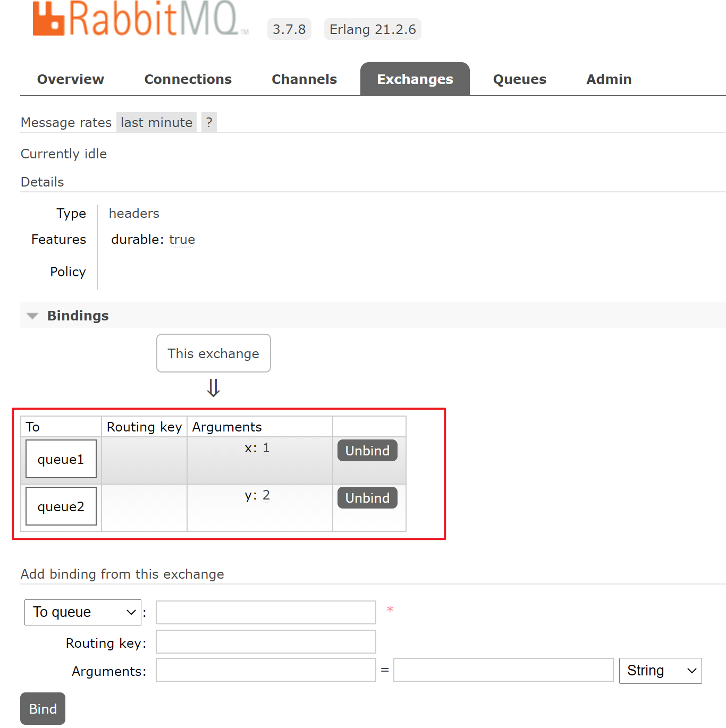Screen dimensions: 726x728
Task: Collapse the Bindings section triangle
Action: click(32, 316)
